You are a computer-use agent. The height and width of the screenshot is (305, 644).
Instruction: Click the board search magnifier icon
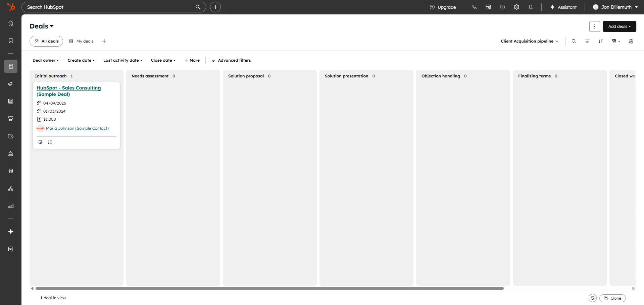click(x=574, y=41)
